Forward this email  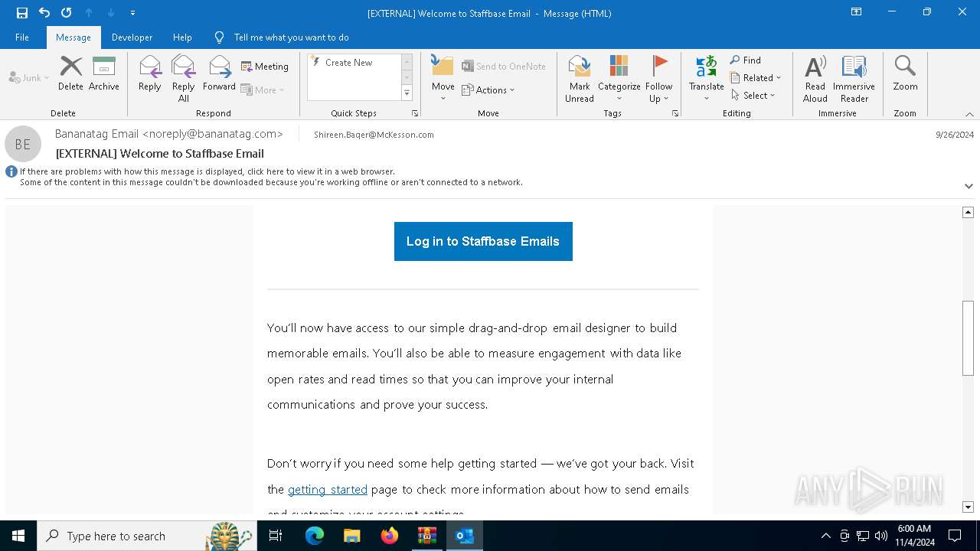click(x=219, y=73)
